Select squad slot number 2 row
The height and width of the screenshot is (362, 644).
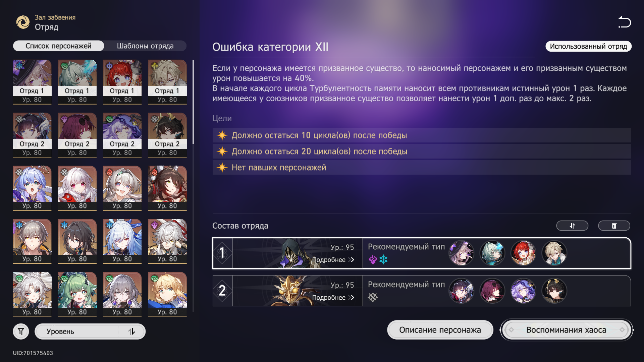[422, 291]
